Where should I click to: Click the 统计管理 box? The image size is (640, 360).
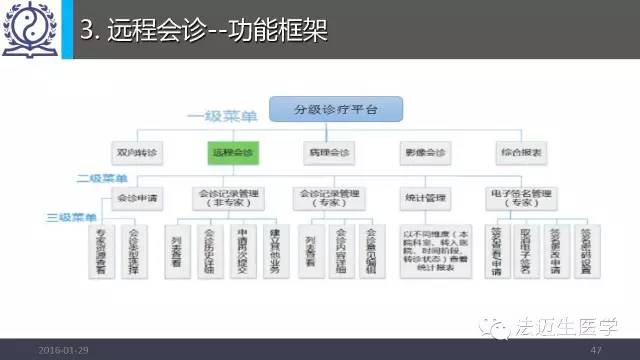point(425,199)
